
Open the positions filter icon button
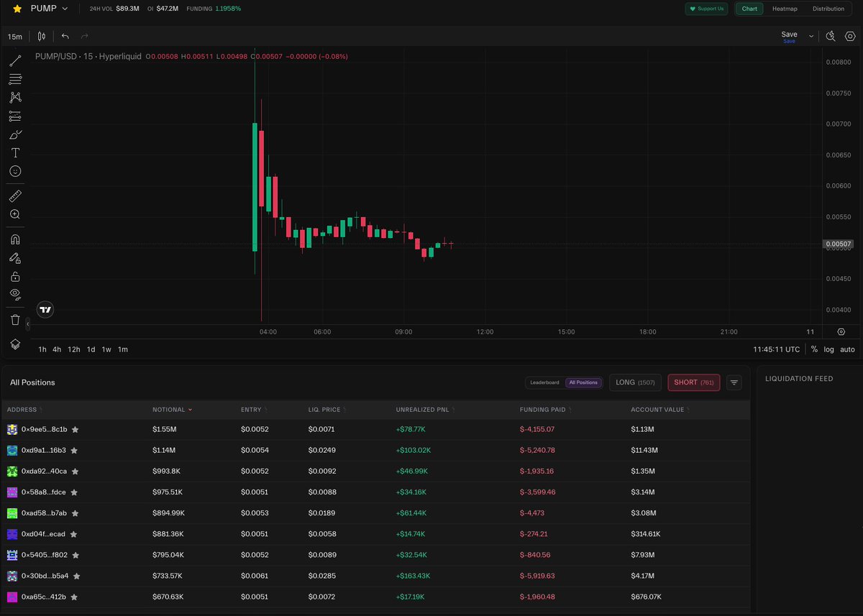tap(734, 382)
